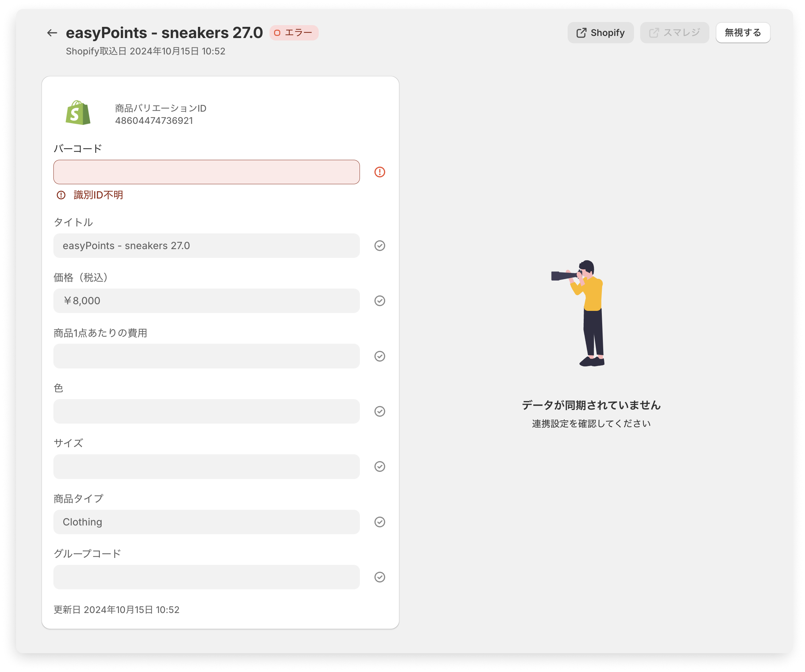Click the check icon next to タイトル

[379, 246]
